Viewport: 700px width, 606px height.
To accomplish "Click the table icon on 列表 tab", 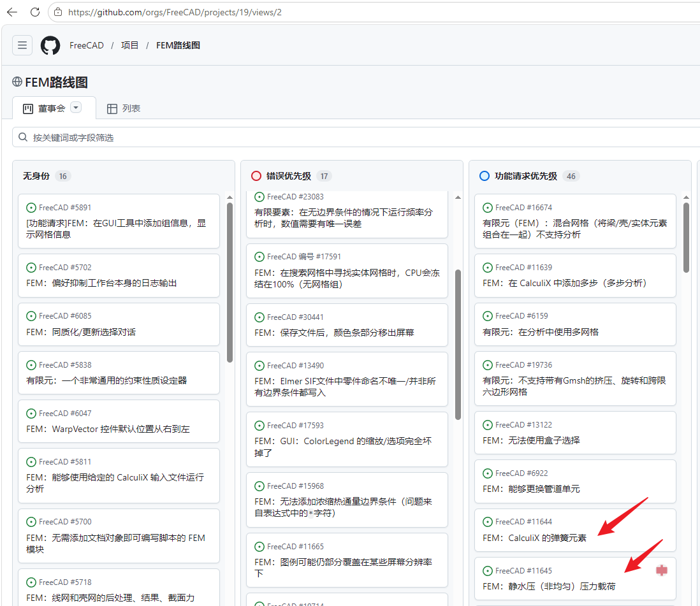I will [x=112, y=108].
